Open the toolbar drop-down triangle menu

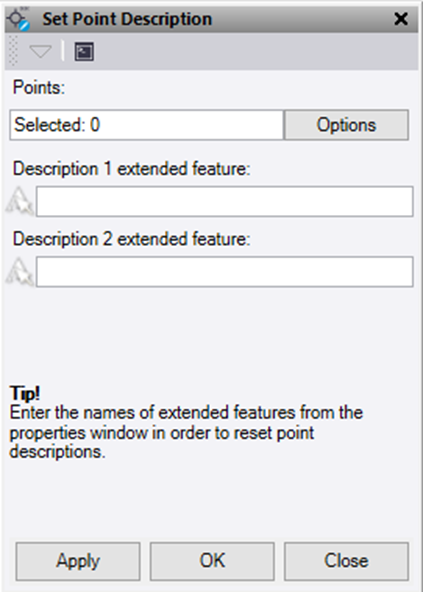tap(40, 52)
